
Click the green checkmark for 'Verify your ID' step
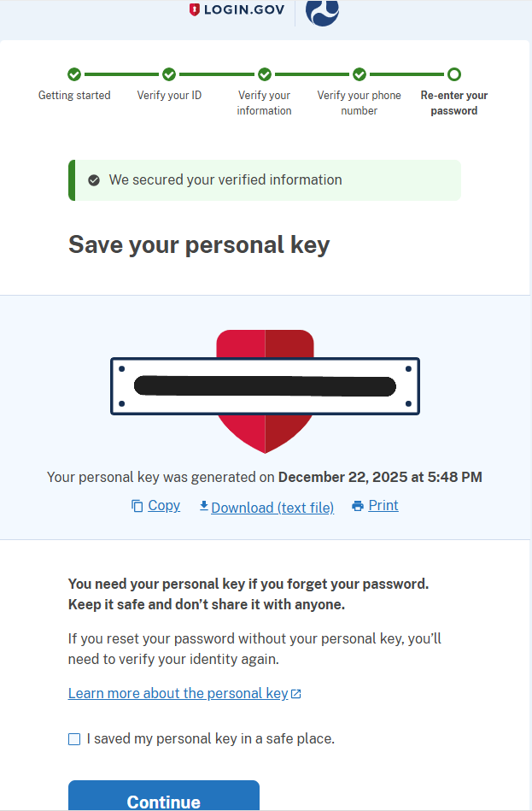pos(169,74)
